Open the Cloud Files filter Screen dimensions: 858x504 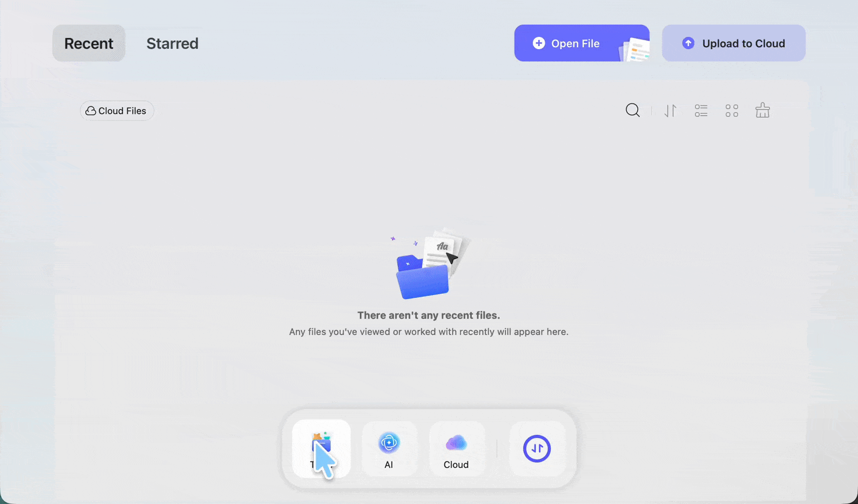117,111
